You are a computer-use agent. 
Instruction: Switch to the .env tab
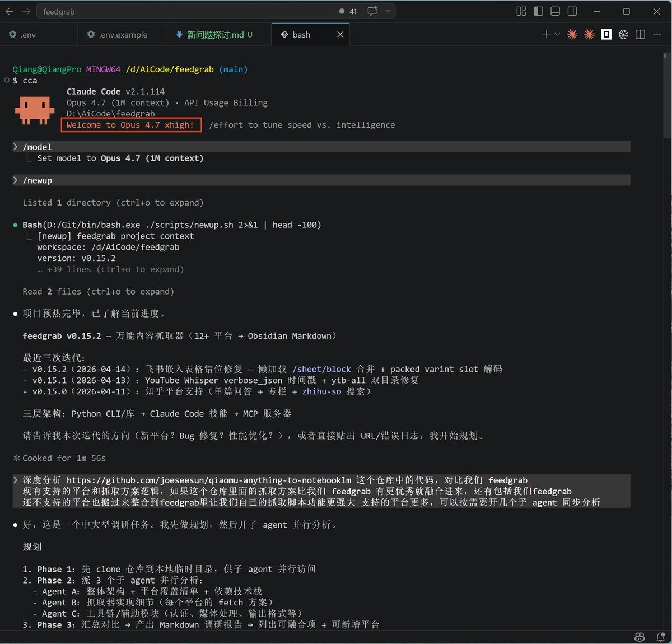(x=39, y=35)
